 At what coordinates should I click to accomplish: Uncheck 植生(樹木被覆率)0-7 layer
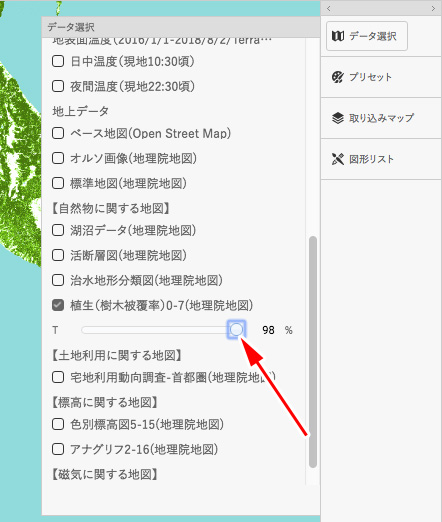(x=58, y=305)
